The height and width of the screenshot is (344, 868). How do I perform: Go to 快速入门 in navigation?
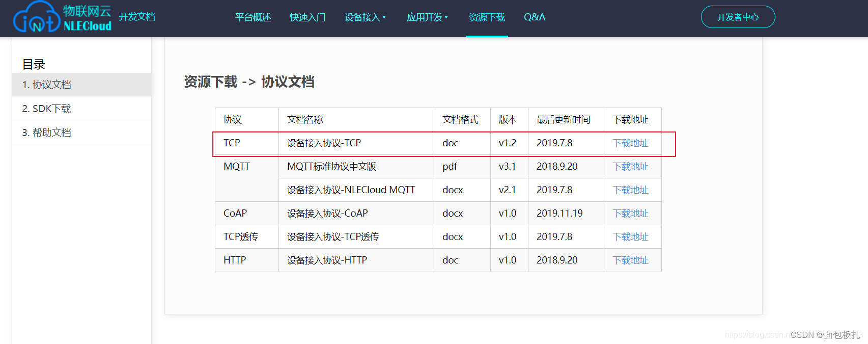pyautogui.click(x=307, y=17)
